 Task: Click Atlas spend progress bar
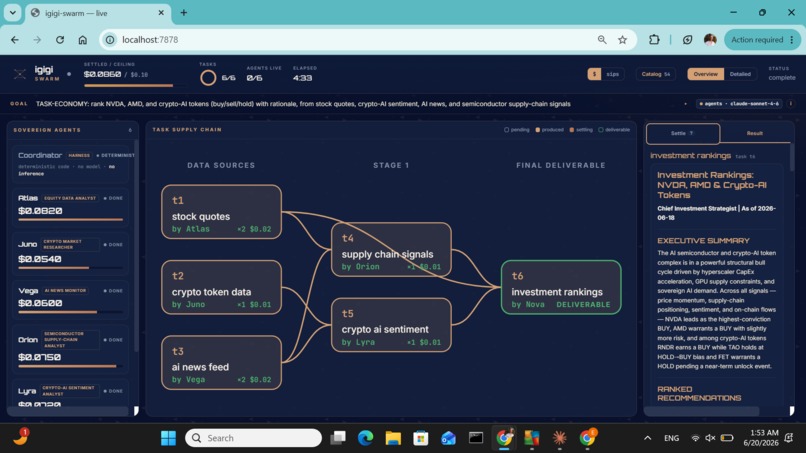coord(70,220)
